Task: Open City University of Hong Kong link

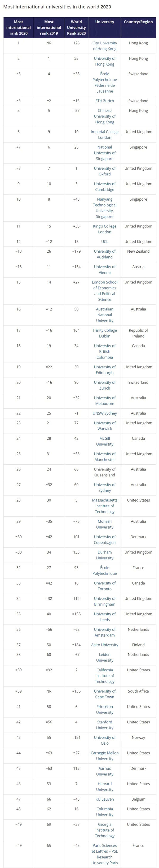Action: [105, 46]
